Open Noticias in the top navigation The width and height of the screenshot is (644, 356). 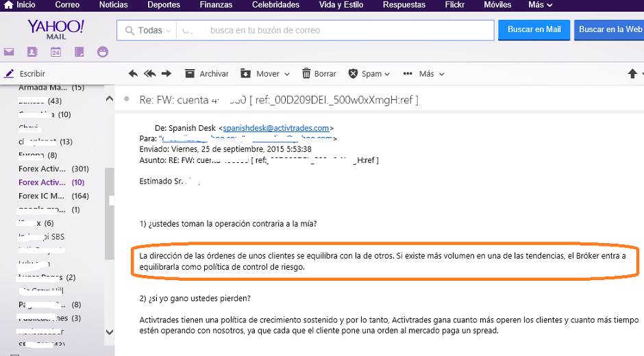(x=113, y=5)
